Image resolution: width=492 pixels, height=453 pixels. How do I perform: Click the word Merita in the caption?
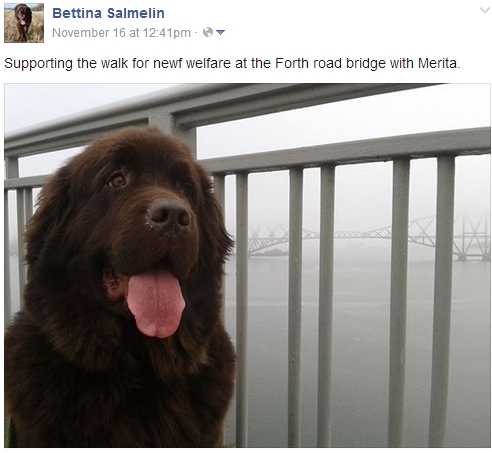point(439,63)
